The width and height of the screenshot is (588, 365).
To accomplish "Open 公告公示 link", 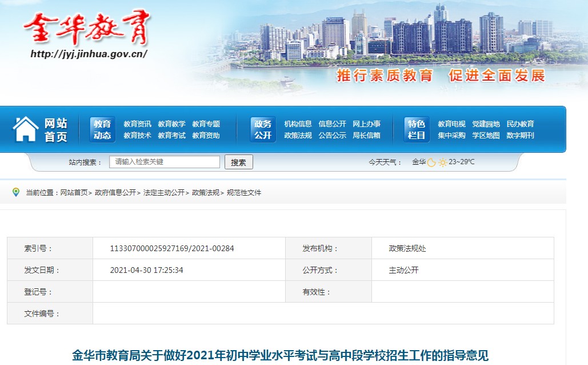I will 332,135.
